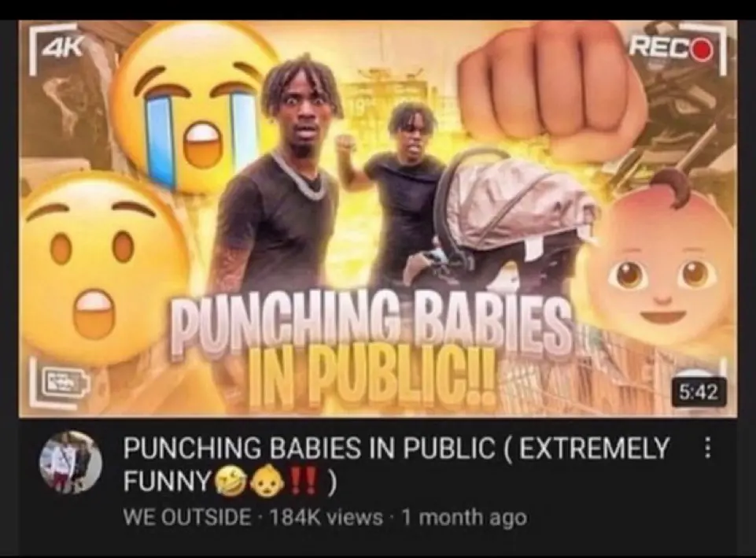Open the three-dot video options menu

(x=706, y=448)
